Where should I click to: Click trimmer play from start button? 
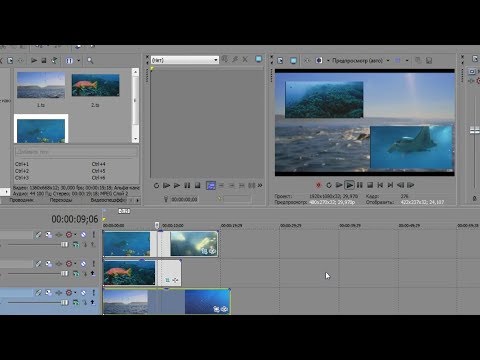click(167, 185)
